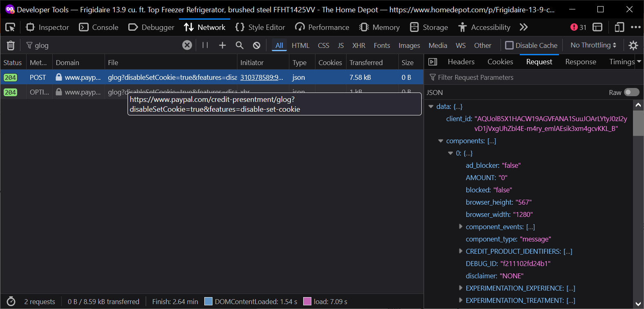Image resolution: width=644 pixels, height=309 pixels.
Task: Expand component_events node
Action: pyautogui.click(x=461, y=226)
